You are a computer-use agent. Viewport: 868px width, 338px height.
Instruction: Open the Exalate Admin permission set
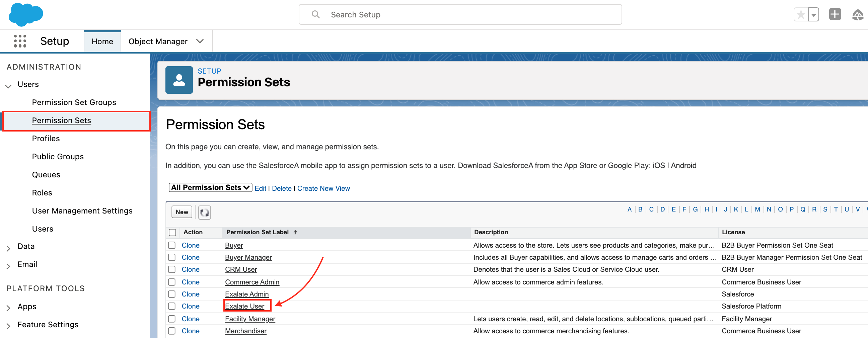pos(247,294)
